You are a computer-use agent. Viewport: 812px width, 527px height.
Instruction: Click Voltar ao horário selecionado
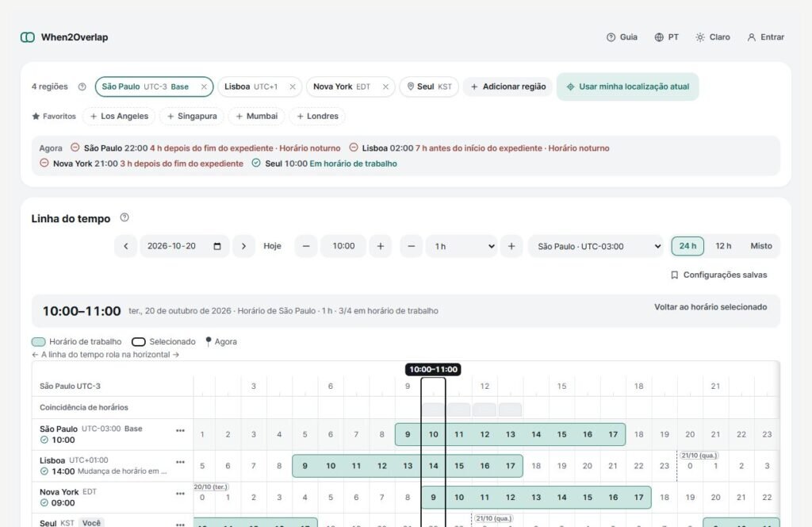point(710,307)
